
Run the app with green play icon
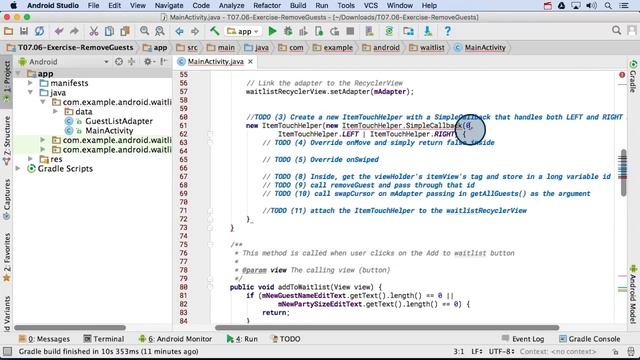272,31
